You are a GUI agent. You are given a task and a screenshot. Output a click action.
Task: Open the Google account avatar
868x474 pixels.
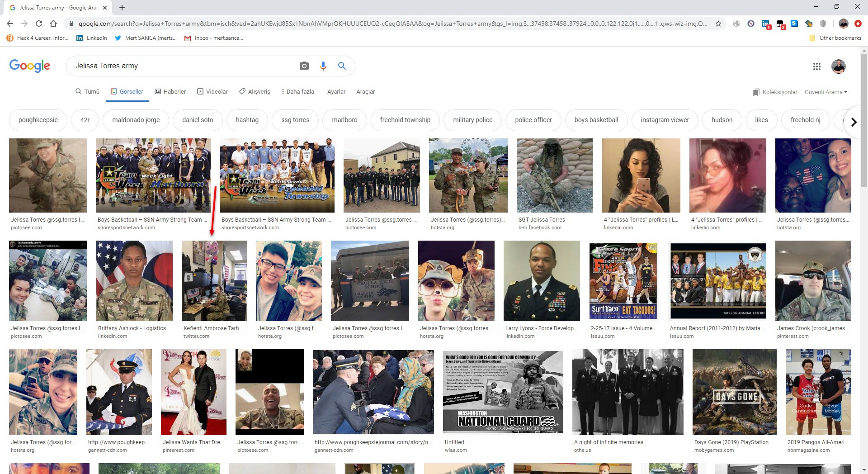pos(839,66)
